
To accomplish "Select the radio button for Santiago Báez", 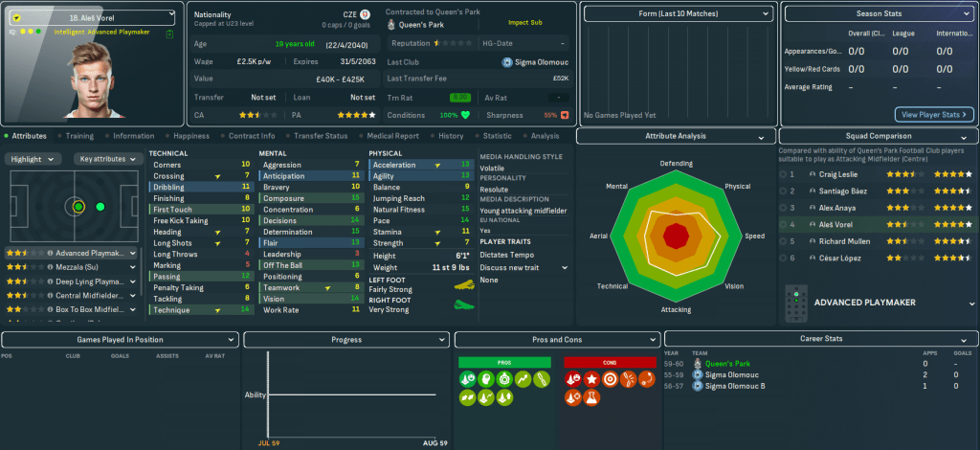I will [783, 191].
